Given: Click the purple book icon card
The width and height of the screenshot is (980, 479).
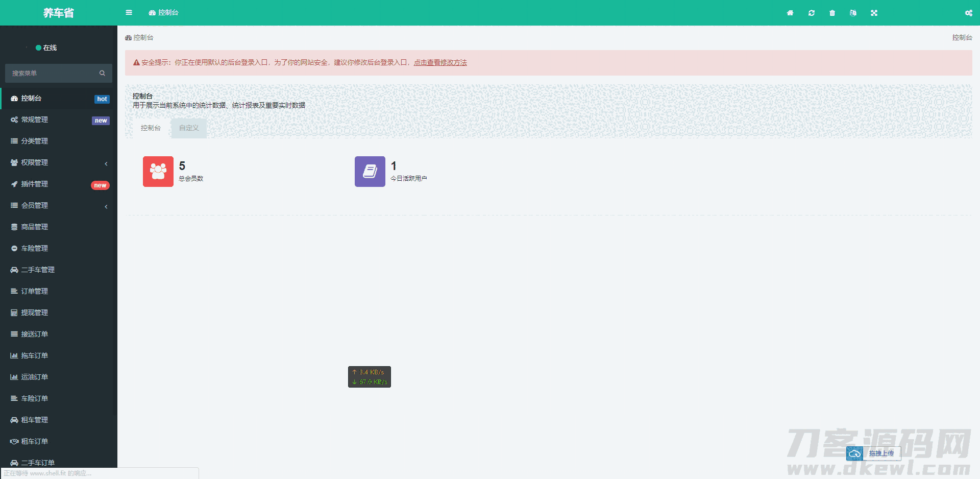Looking at the screenshot, I should pyautogui.click(x=370, y=172).
